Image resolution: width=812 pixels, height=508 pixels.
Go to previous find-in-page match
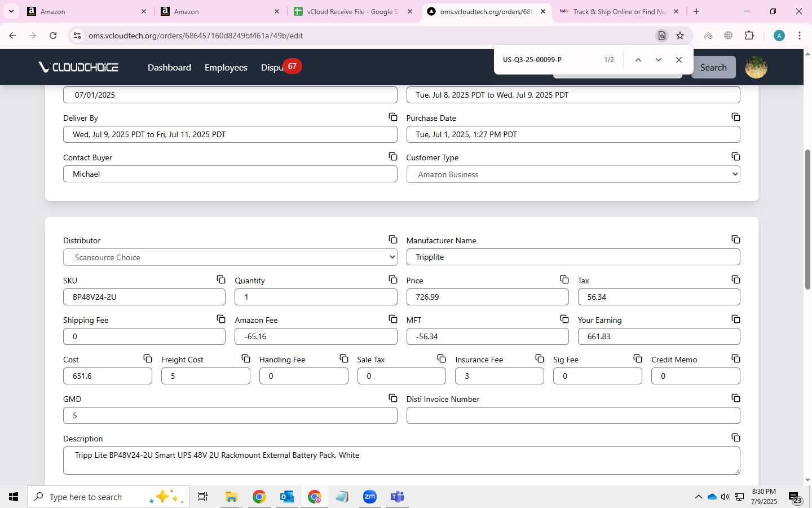pos(638,60)
